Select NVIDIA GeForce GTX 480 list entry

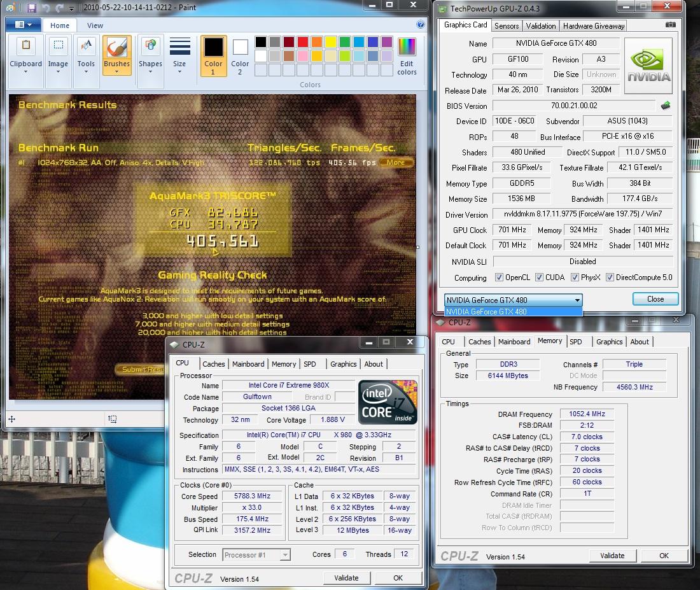click(514, 312)
